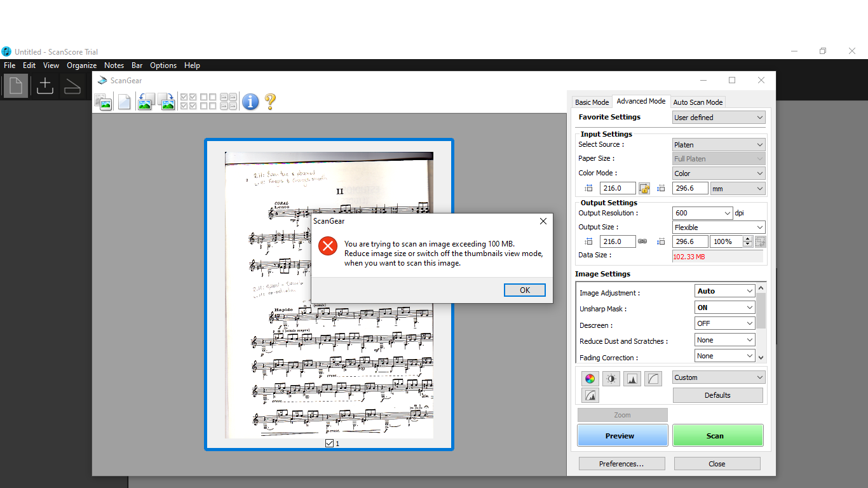Open the Final Review histogram icon
This screenshot has width=868, height=488.
590,395
